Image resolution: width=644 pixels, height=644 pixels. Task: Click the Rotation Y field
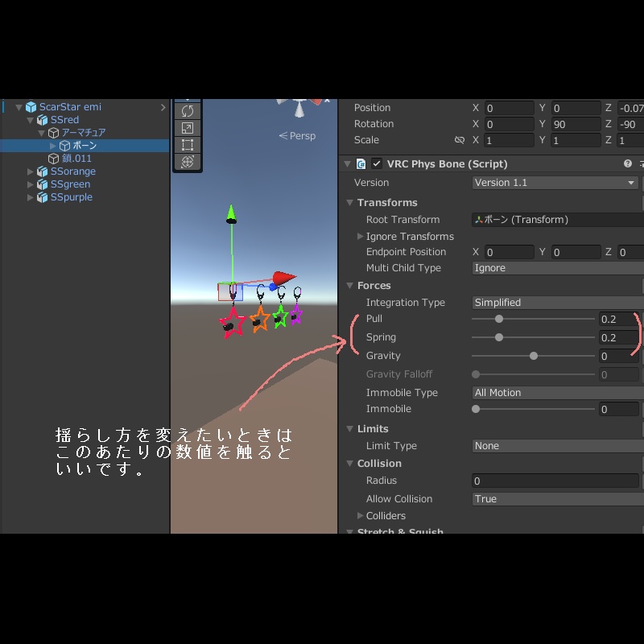coord(576,124)
